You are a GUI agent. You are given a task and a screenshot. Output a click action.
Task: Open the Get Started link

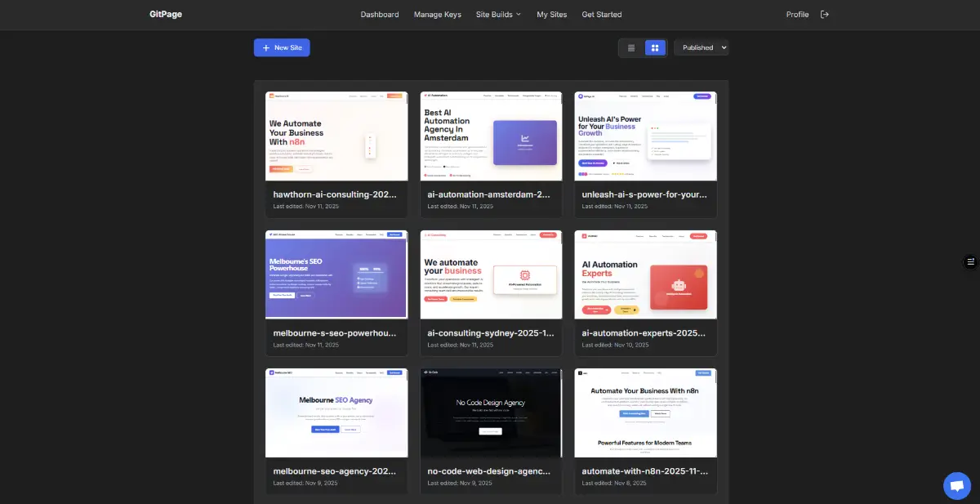tap(602, 14)
